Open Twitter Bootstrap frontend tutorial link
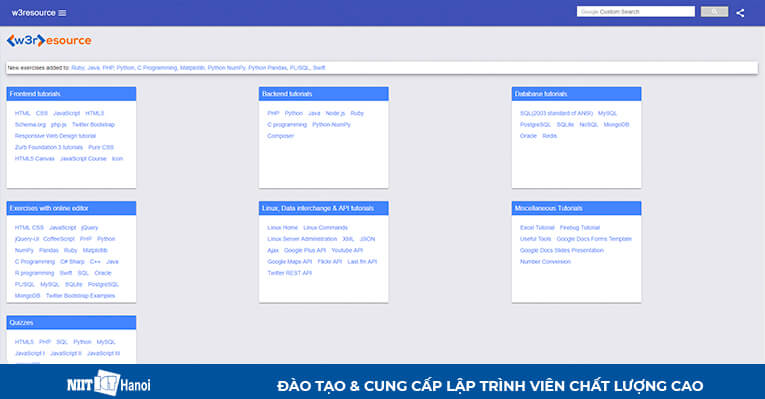This screenshot has width=765, height=399. click(93, 125)
